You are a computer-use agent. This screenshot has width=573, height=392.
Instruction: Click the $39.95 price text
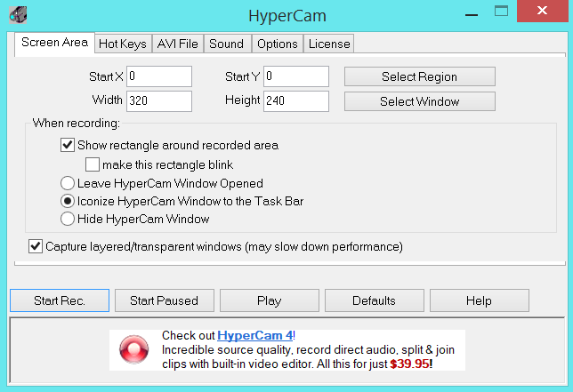pos(409,364)
